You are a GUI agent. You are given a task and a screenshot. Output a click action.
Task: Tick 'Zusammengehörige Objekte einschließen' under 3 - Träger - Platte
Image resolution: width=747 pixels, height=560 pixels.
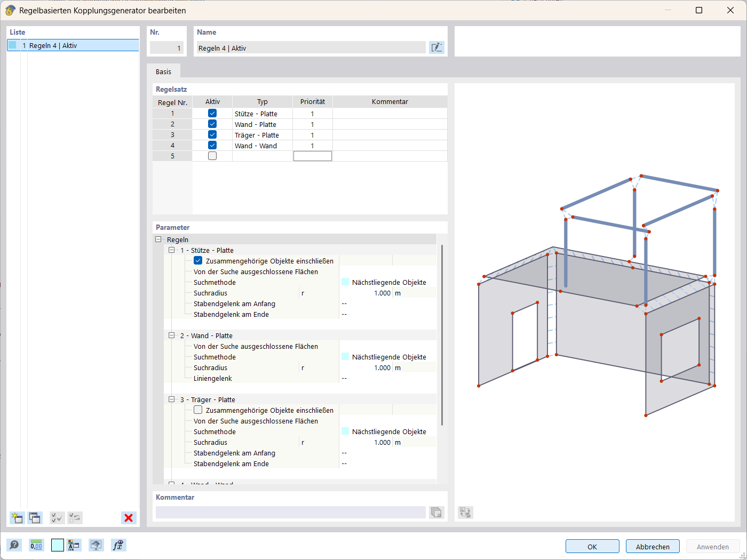pos(198,410)
